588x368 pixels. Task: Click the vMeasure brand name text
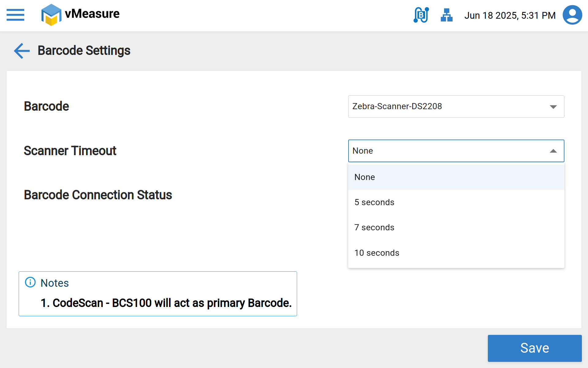pos(92,14)
